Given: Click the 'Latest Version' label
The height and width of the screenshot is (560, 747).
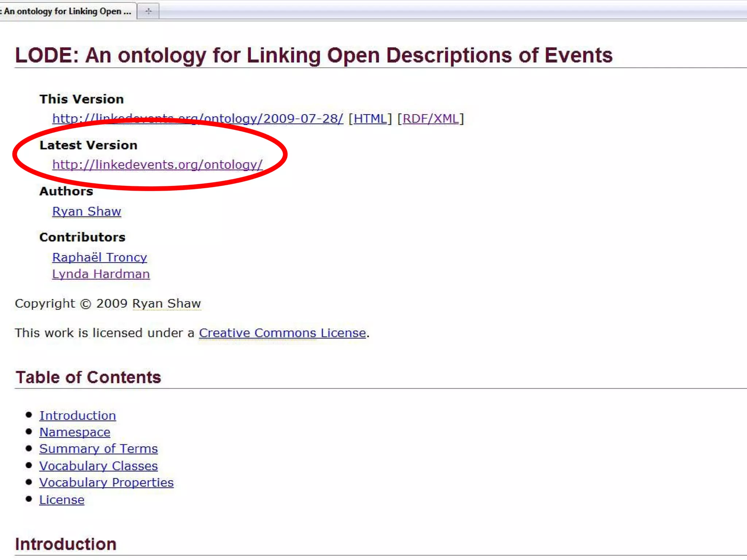Looking at the screenshot, I should (89, 145).
